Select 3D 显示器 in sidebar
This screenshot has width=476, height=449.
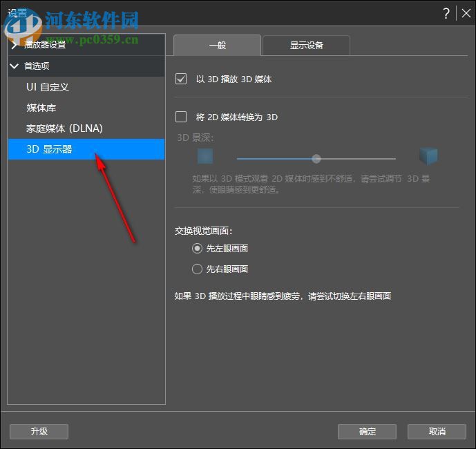pos(86,149)
